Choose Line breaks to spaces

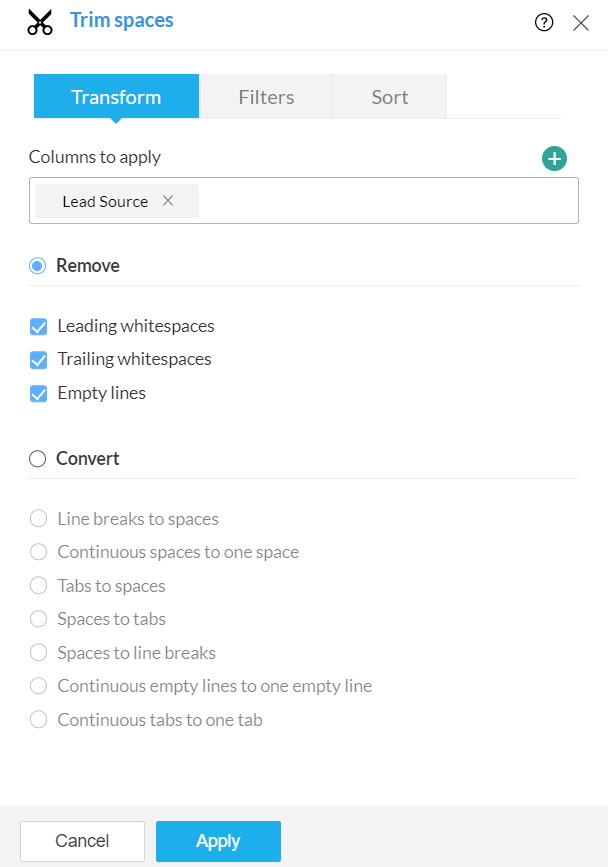39,519
